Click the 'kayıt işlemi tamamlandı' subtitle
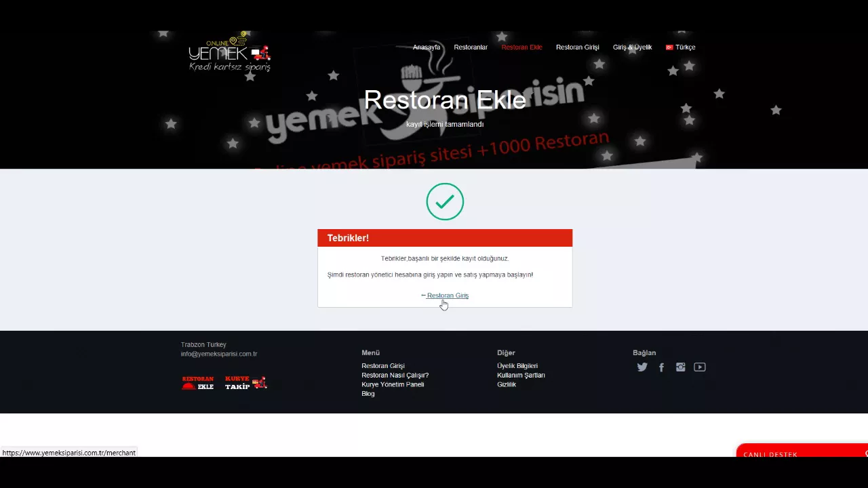Image resolution: width=868 pixels, height=488 pixels. pyautogui.click(x=445, y=125)
